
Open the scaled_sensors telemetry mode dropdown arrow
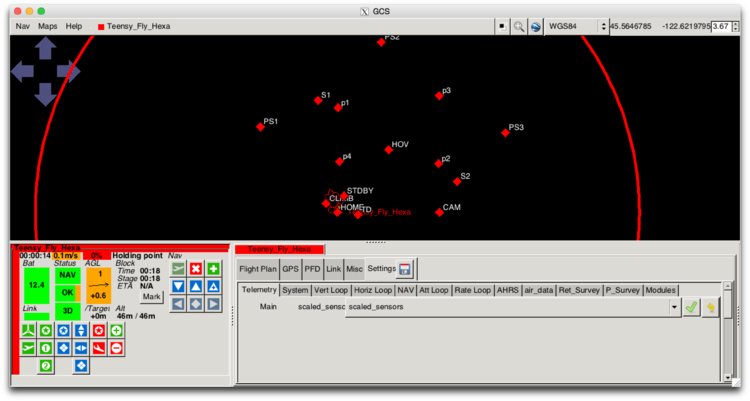(x=674, y=307)
